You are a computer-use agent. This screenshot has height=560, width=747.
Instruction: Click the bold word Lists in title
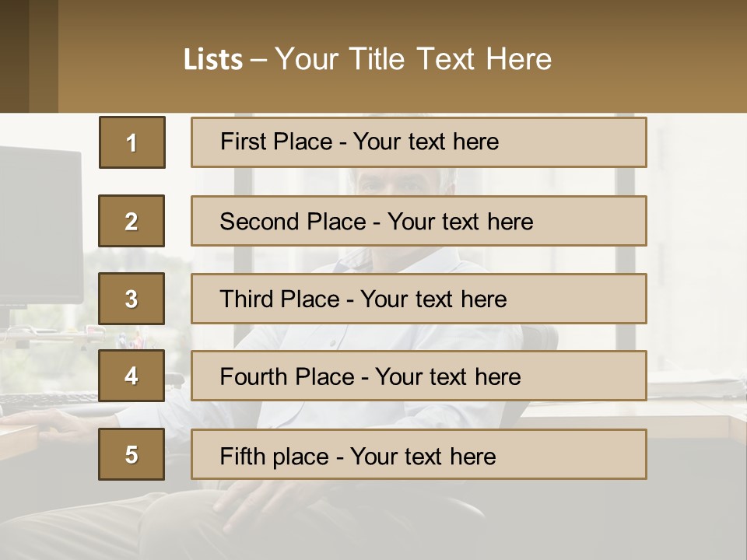click(213, 60)
